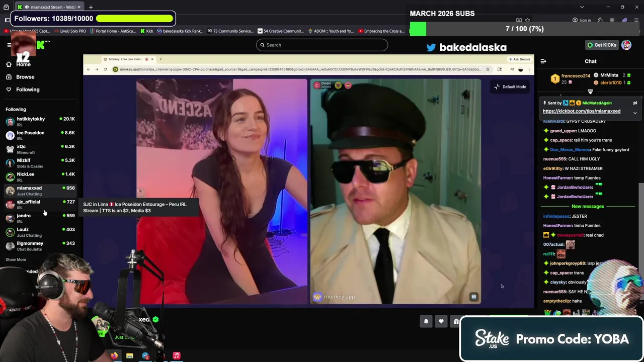
Task: Open Mizkif channel in Following list
Action: pos(40,163)
